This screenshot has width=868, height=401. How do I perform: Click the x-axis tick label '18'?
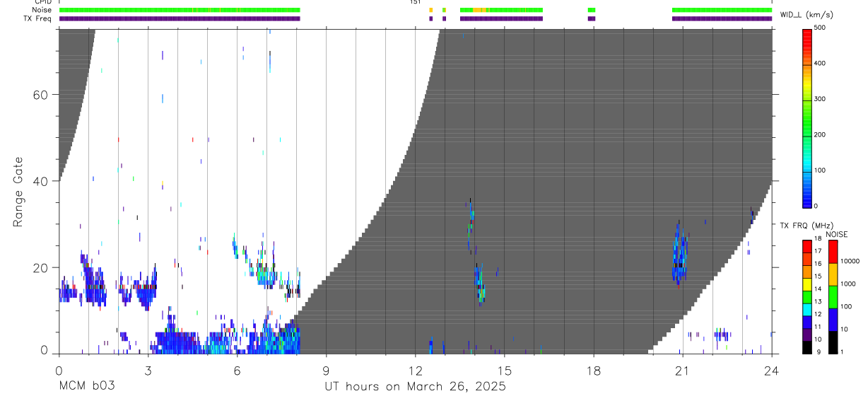tap(594, 371)
